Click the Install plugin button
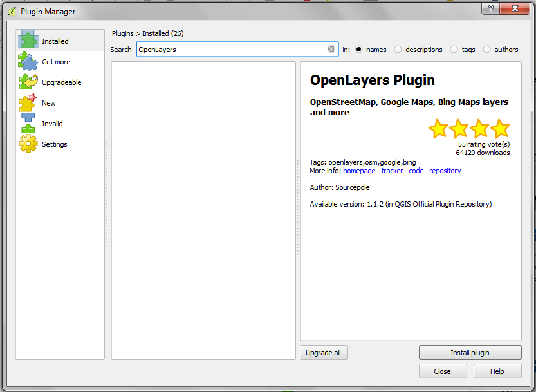Screen dimensions: 536x392 [470, 353]
